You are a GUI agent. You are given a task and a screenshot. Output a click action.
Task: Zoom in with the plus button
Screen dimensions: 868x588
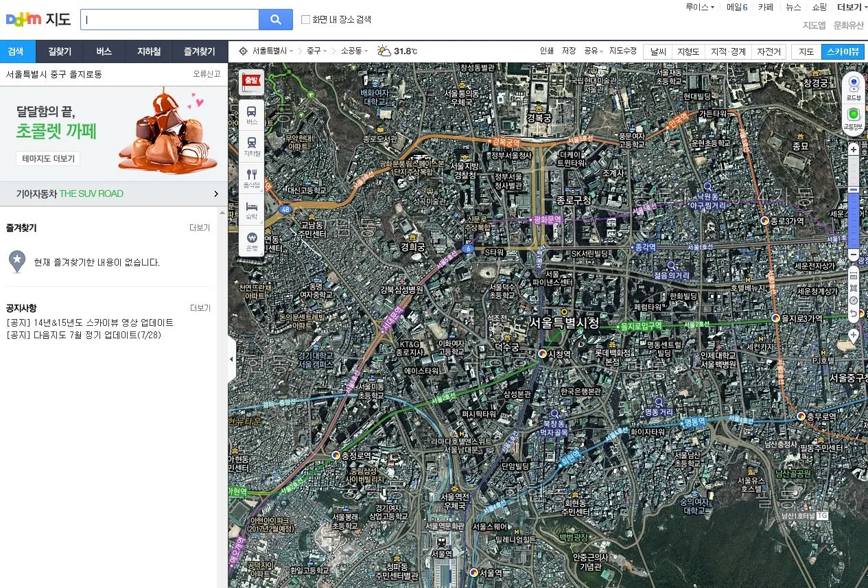click(854, 150)
